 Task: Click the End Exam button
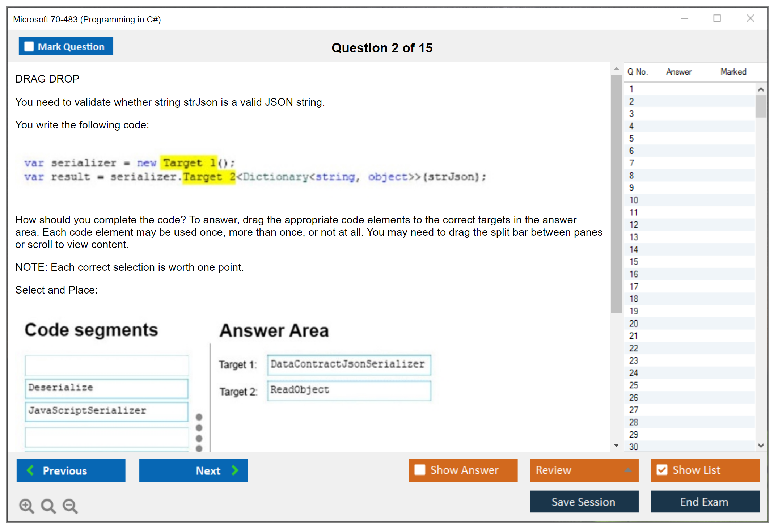(x=705, y=502)
